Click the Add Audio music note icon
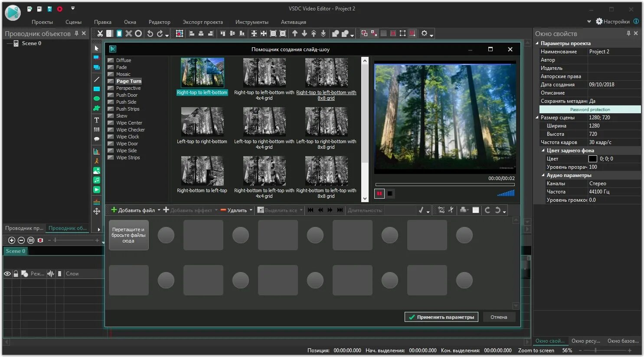This screenshot has height=357, width=644. [x=97, y=180]
